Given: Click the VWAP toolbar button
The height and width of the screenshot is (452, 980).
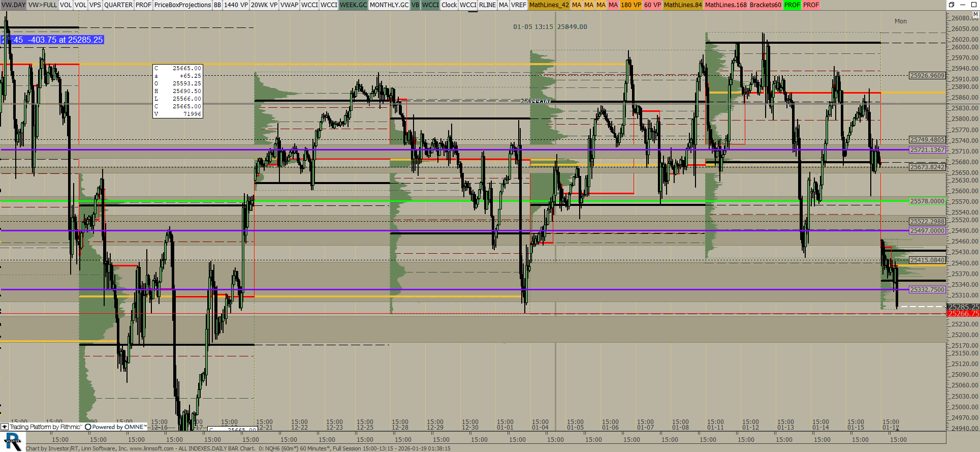Looking at the screenshot, I should tap(289, 5).
